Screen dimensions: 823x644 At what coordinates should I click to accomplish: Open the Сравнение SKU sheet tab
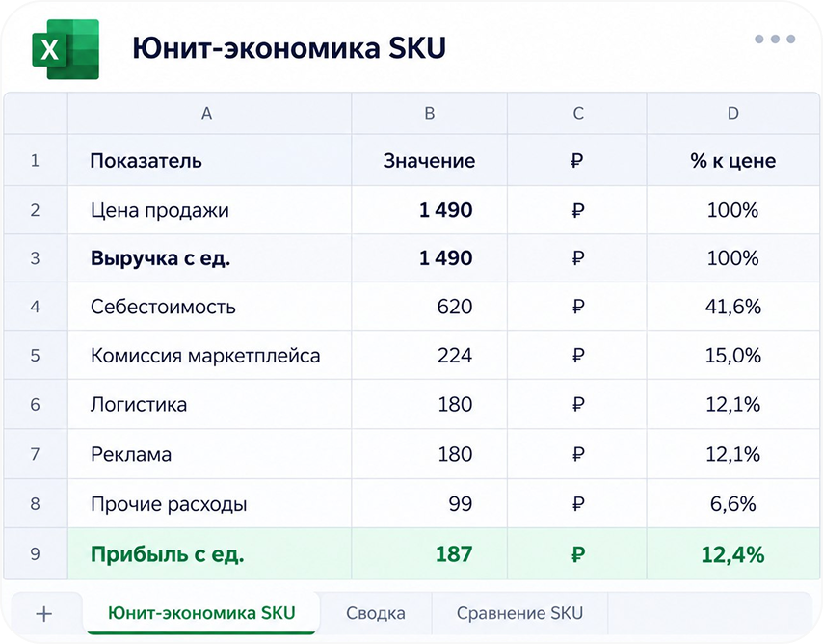point(519,613)
